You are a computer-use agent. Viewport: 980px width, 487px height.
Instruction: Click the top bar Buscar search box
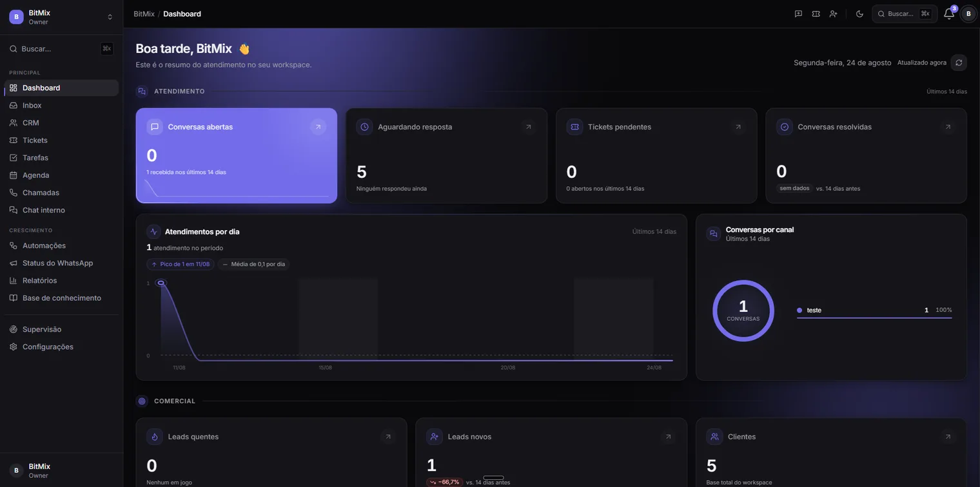[x=905, y=14]
